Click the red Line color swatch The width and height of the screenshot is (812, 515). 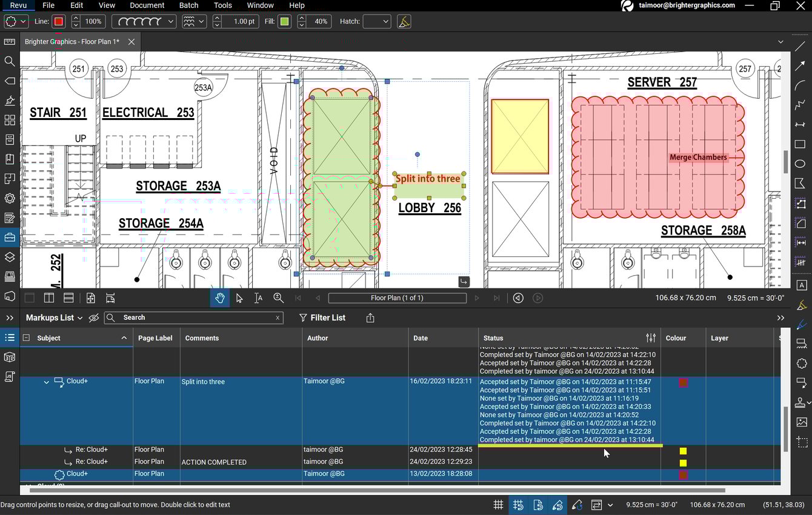58,21
